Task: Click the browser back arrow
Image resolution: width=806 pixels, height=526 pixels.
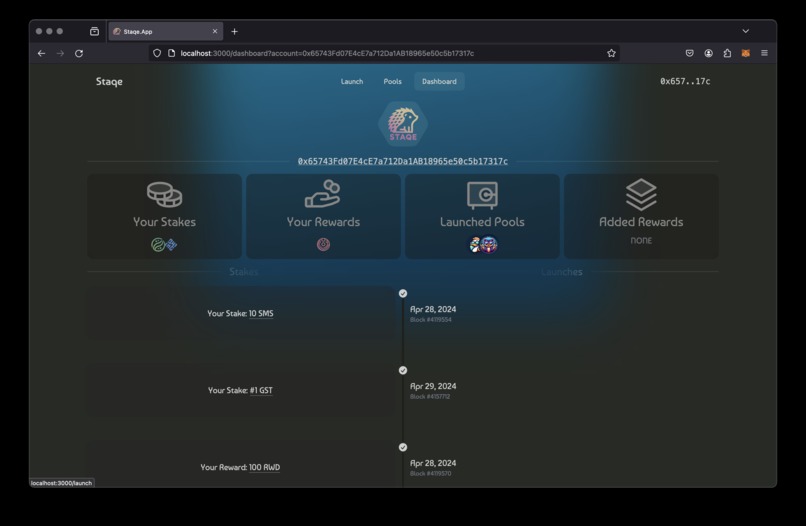Action: tap(42, 53)
